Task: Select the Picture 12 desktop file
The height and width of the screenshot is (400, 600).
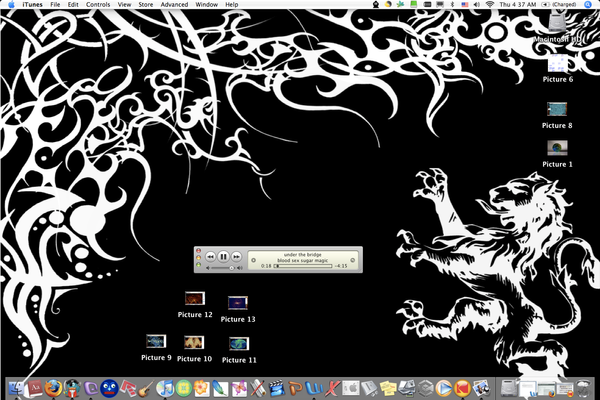Action: [x=195, y=298]
